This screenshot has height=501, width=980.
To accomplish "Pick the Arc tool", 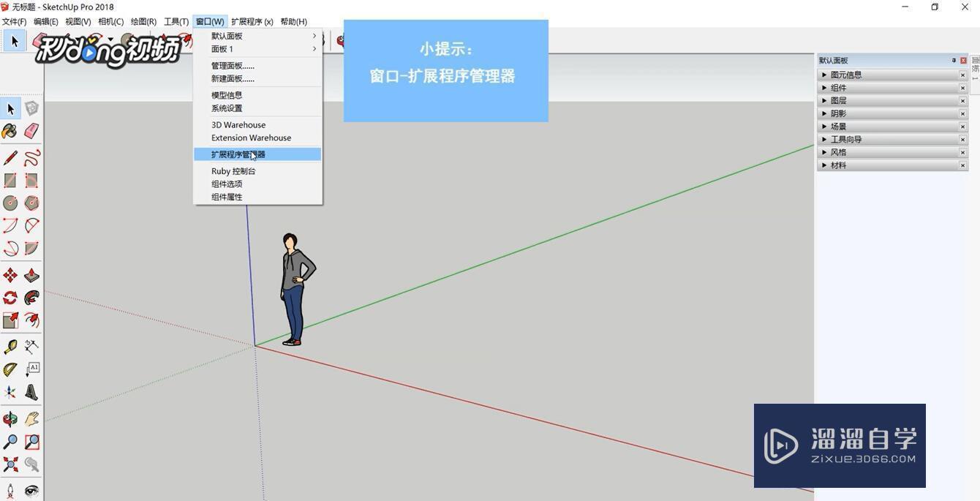I will (10, 225).
